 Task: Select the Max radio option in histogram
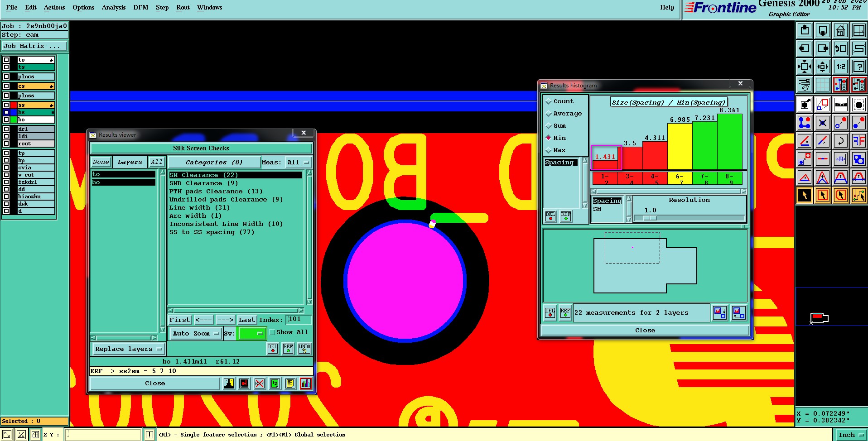coord(549,150)
